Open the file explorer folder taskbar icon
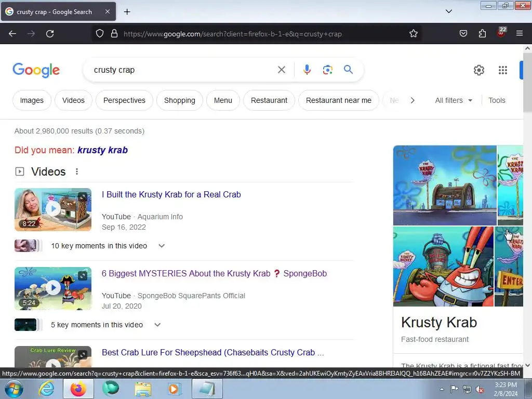 143,389
